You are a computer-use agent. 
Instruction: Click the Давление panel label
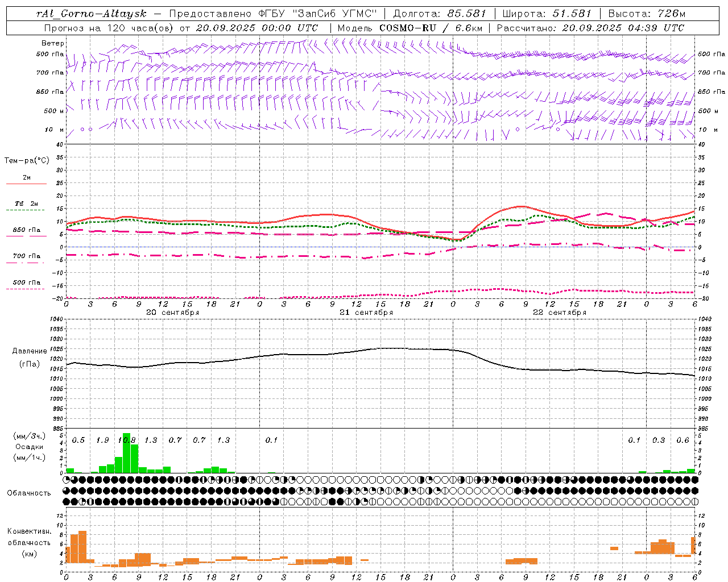coord(30,351)
